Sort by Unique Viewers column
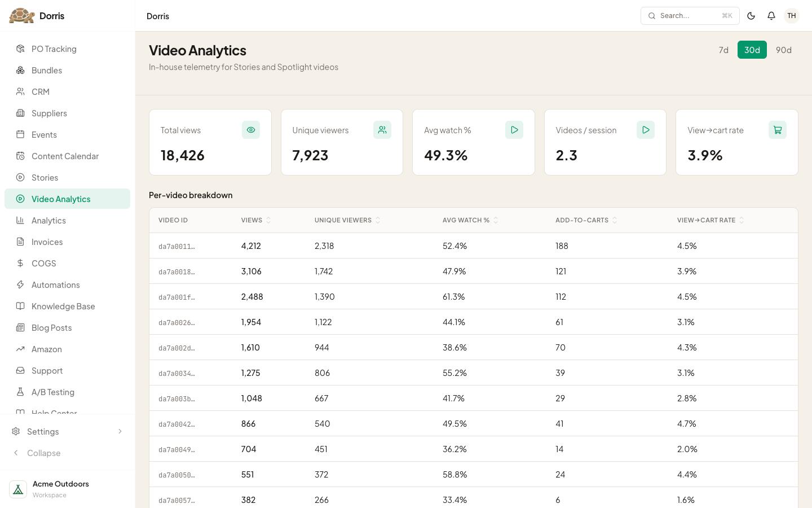 click(x=347, y=220)
